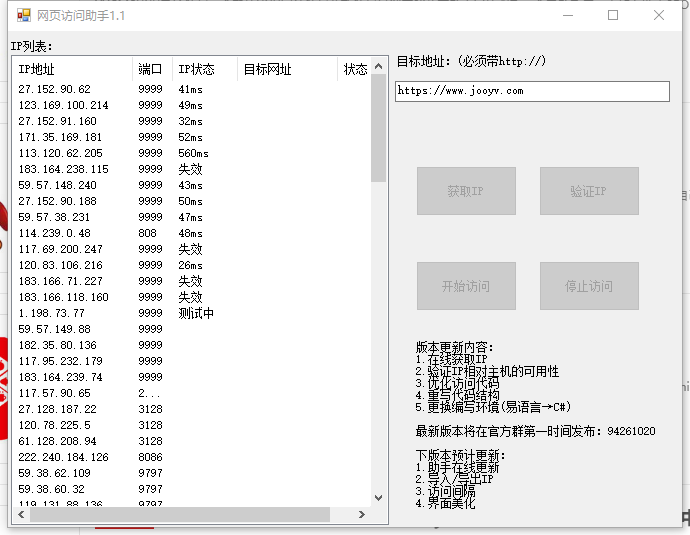Viewport: 690px width, 535px height.
Task: Select row with IP 120.83.106.216
Action: coord(192,265)
